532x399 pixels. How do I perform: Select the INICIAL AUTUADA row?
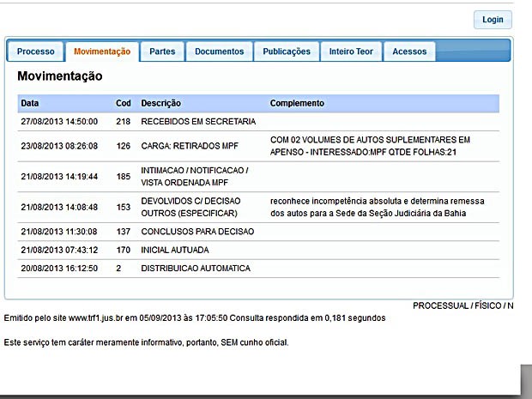pyautogui.click(x=174, y=251)
